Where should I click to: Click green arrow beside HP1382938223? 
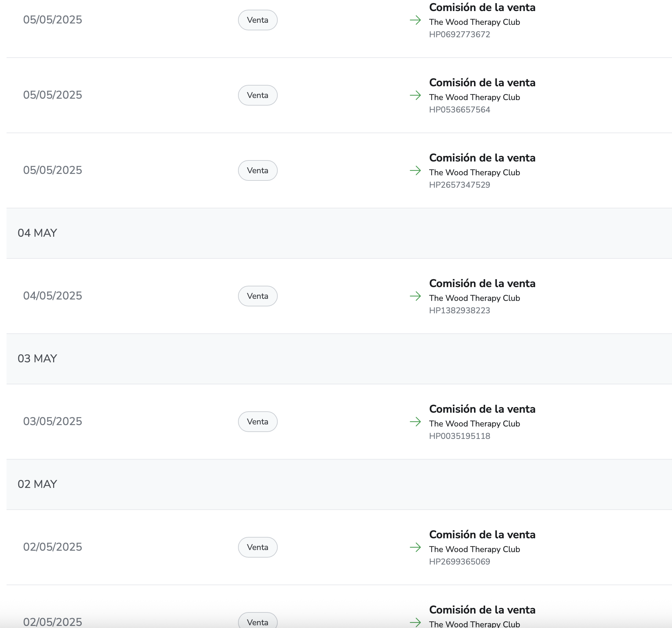tap(415, 296)
